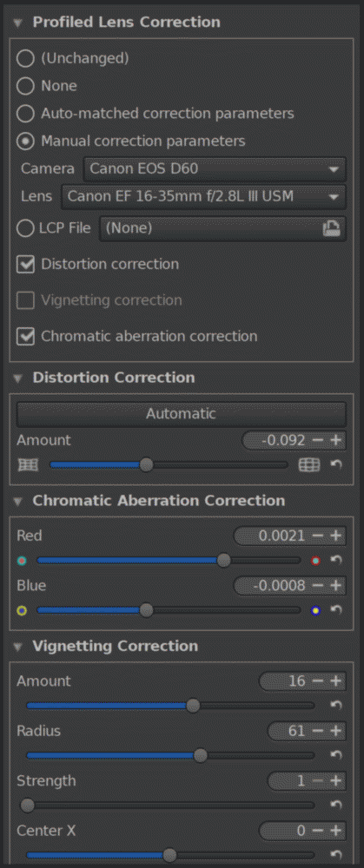364x868 pixels.
Task: Click the Vignetting Radius slider handle
Action: coord(201,755)
